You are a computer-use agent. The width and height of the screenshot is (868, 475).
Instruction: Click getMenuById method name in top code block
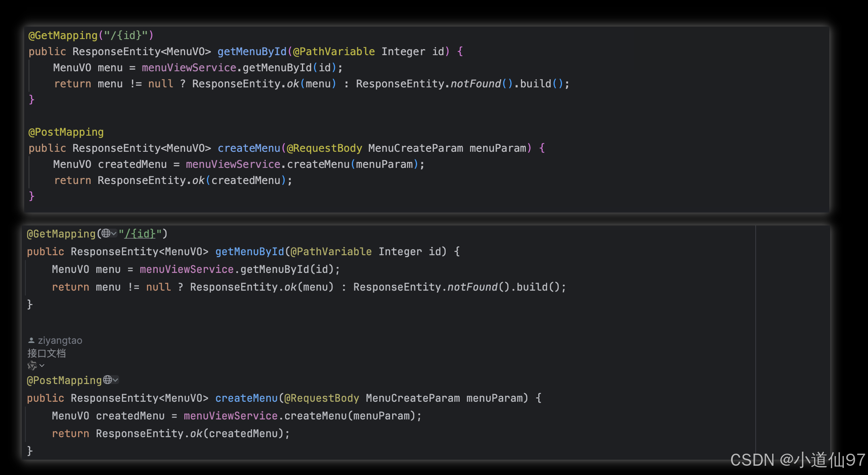pyautogui.click(x=252, y=52)
